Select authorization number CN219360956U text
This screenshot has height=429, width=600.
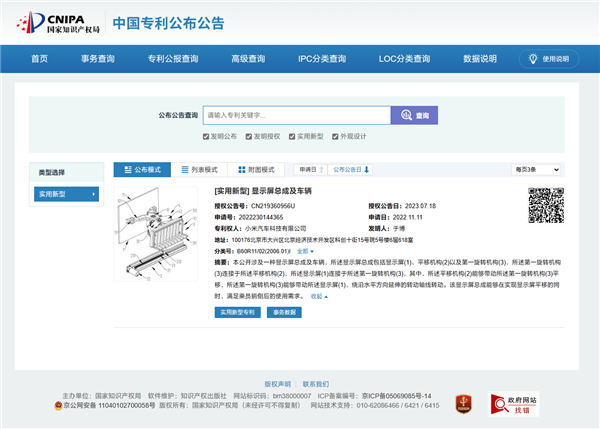click(273, 206)
